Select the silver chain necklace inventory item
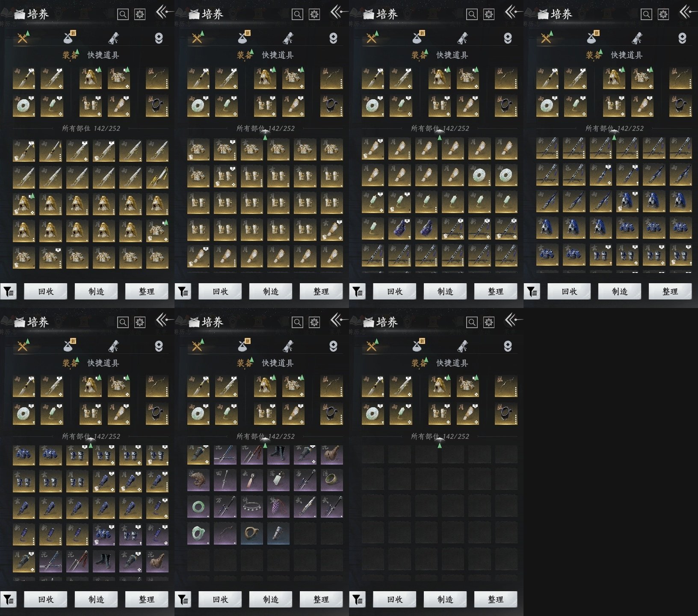Image resolution: width=698 pixels, height=616 pixels. tap(252, 506)
